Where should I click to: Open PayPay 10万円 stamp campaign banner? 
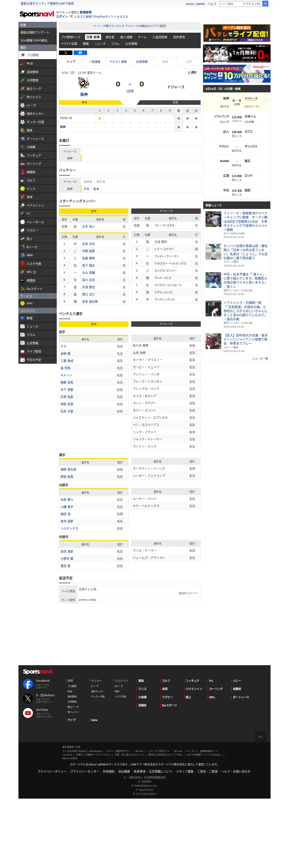[237, 74]
